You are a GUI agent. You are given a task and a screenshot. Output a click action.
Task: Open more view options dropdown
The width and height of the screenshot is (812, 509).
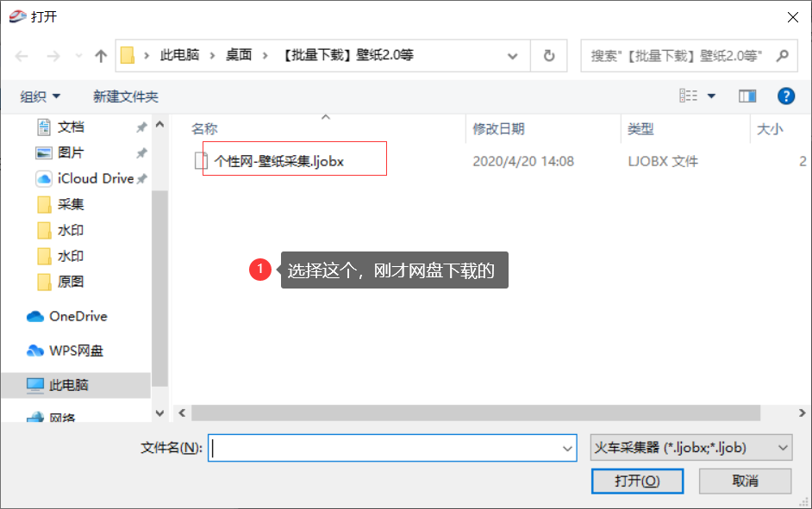(711, 96)
